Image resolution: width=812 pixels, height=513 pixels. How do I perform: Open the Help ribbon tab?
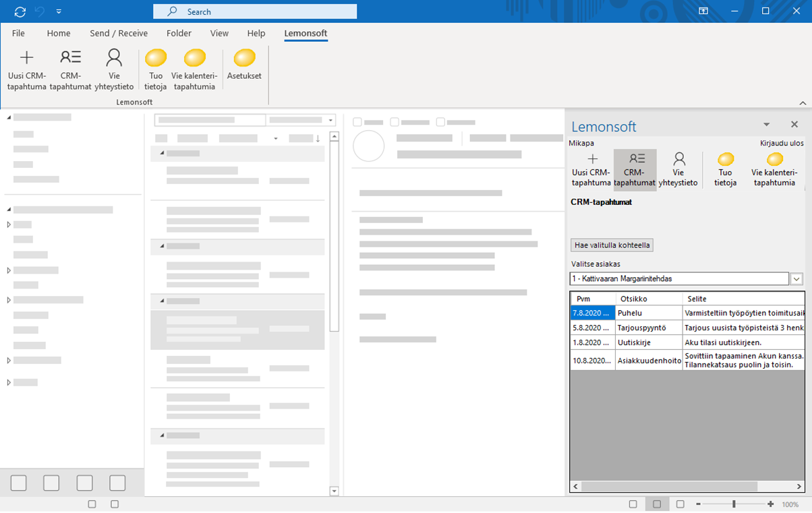pyautogui.click(x=256, y=33)
